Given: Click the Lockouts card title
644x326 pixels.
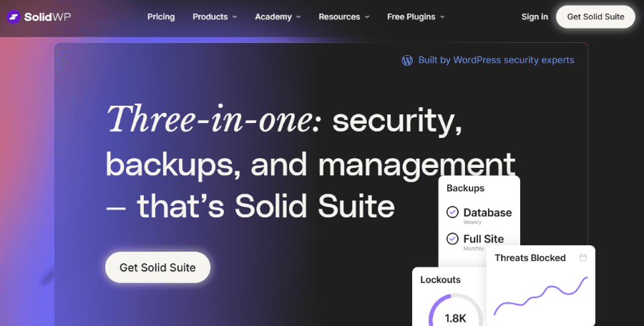Looking at the screenshot, I should (440, 280).
